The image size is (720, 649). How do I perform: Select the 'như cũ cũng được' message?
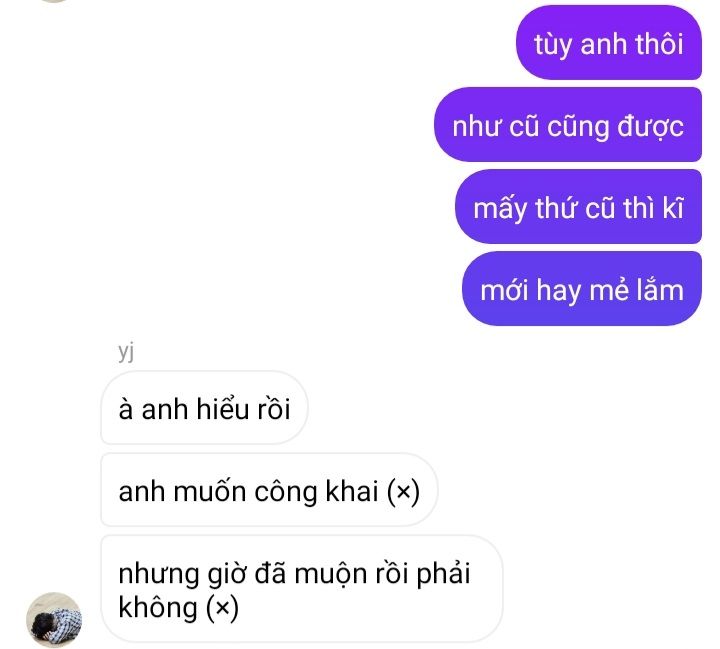(568, 124)
